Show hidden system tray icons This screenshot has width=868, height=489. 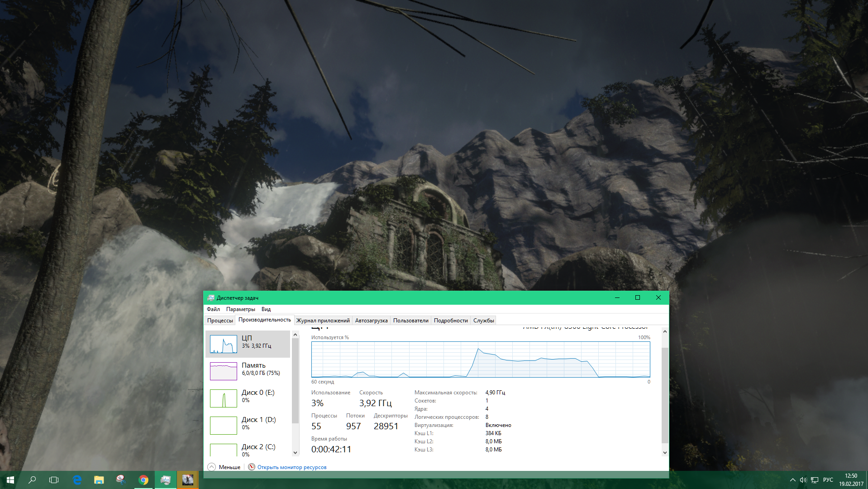coord(792,480)
